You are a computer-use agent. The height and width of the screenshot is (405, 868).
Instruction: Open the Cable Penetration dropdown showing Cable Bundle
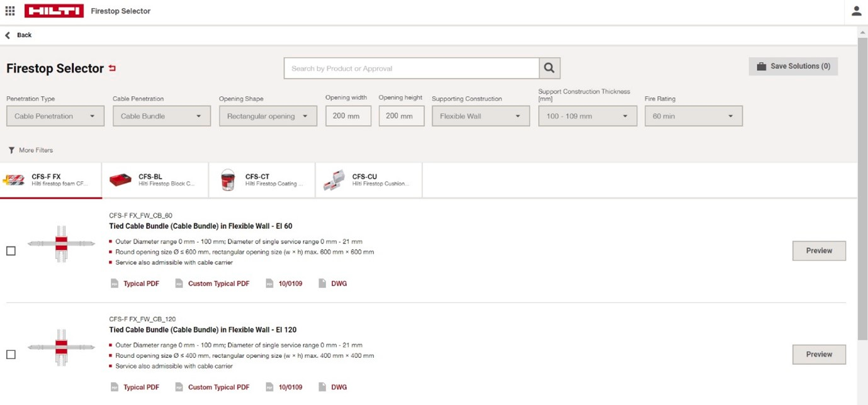pyautogui.click(x=162, y=116)
